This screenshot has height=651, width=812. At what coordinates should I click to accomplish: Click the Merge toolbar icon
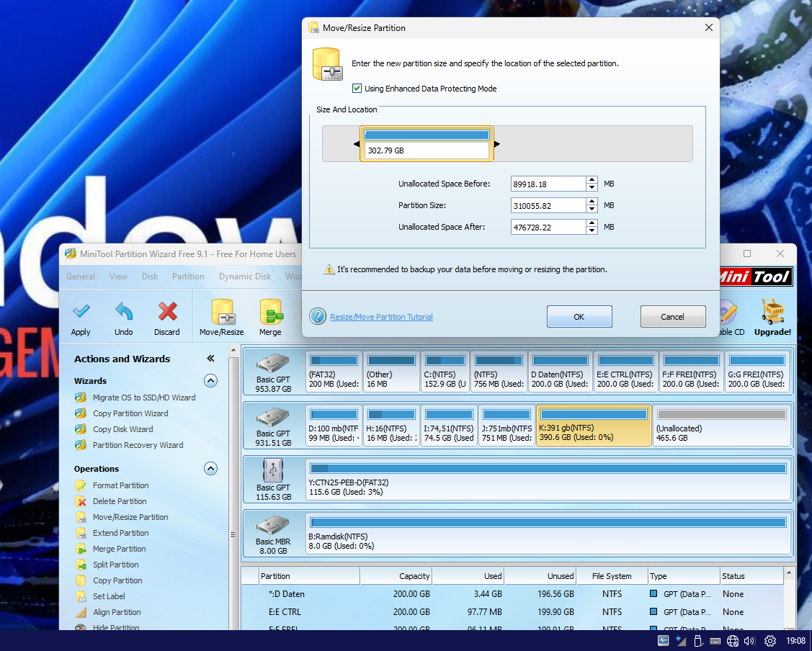(271, 312)
